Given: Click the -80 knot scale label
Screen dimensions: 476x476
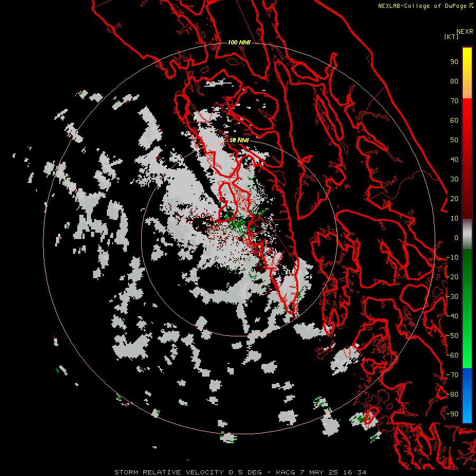Looking at the screenshot, I should pyautogui.click(x=452, y=395).
